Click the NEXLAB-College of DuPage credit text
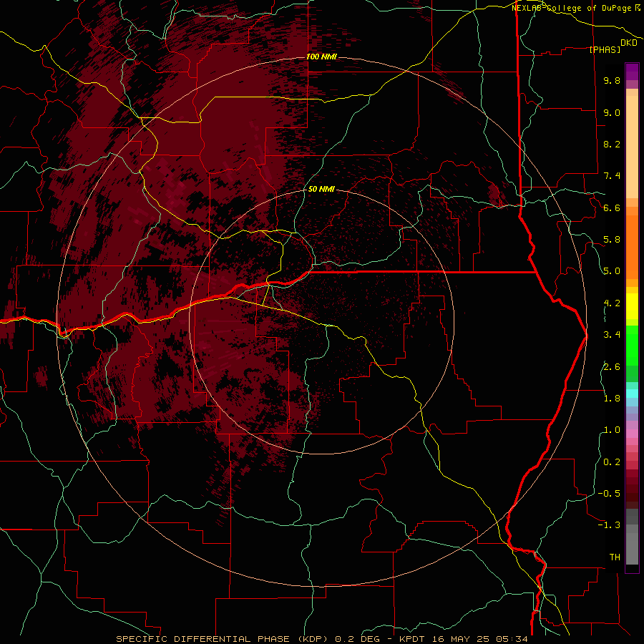 pos(571,8)
